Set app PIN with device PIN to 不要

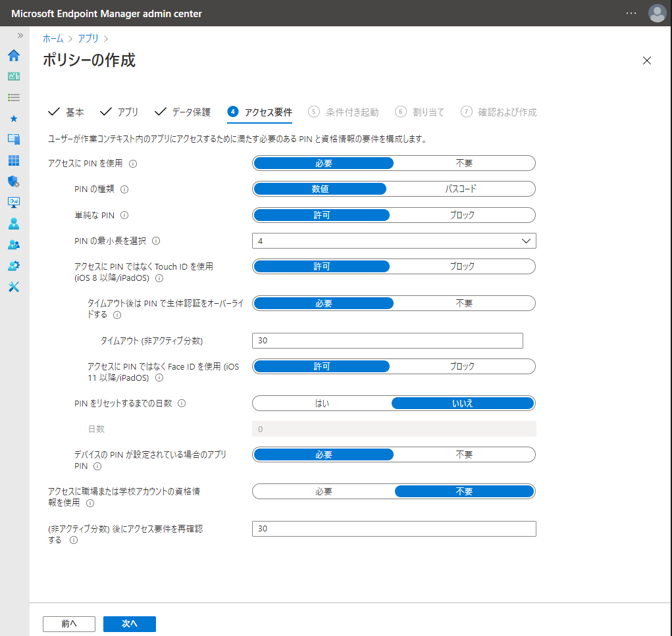point(464,454)
